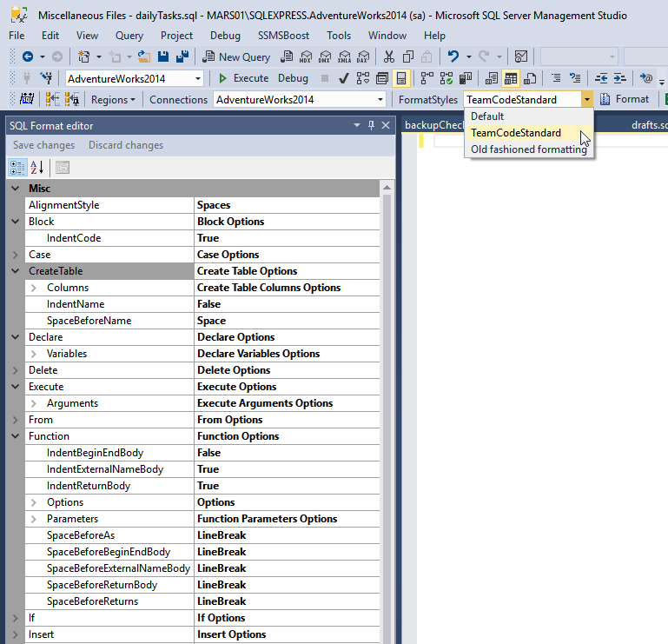
Task: Click Discard changes
Action: click(126, 145)
